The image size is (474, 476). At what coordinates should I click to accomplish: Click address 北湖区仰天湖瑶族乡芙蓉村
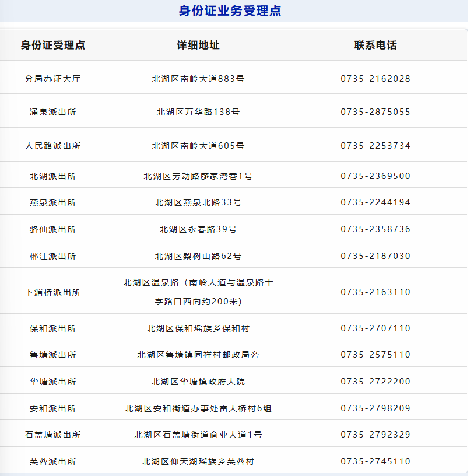tap(198, 460)
